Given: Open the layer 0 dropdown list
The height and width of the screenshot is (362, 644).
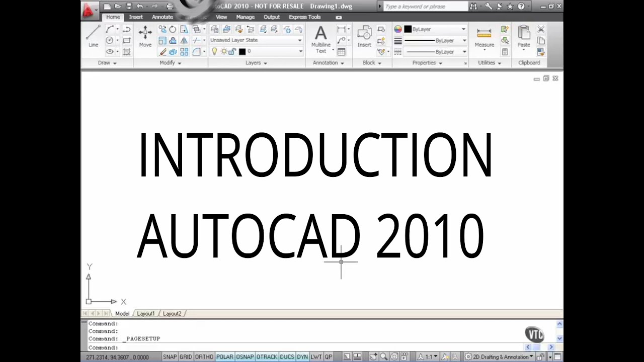Looking at the screenshot, I should tap(300, 51).
